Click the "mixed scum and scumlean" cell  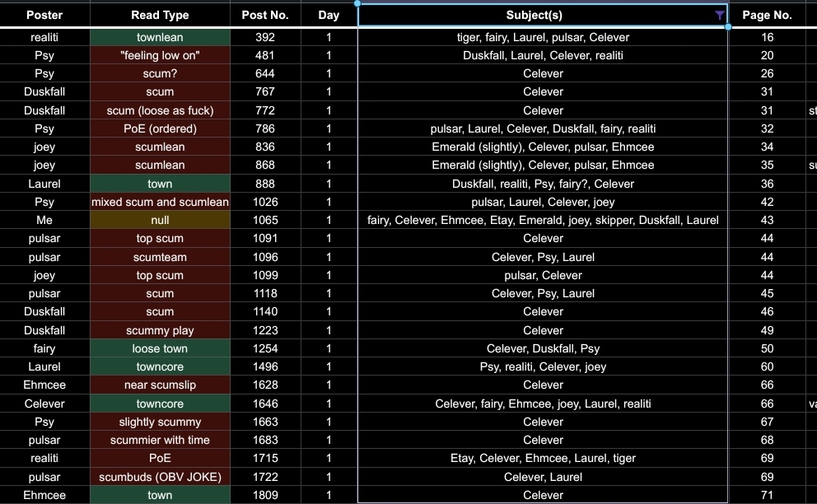(160, 202)
